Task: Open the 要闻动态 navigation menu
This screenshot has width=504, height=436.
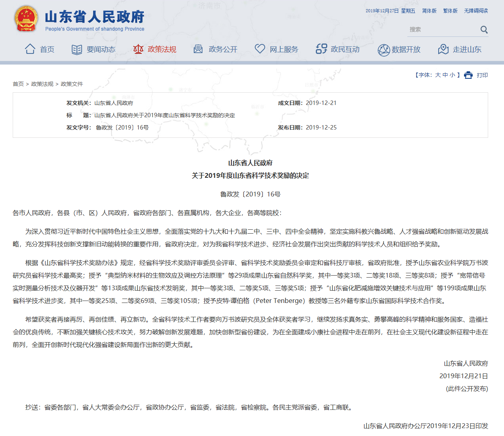Action: pyautogui.click(x=101, y=50)
